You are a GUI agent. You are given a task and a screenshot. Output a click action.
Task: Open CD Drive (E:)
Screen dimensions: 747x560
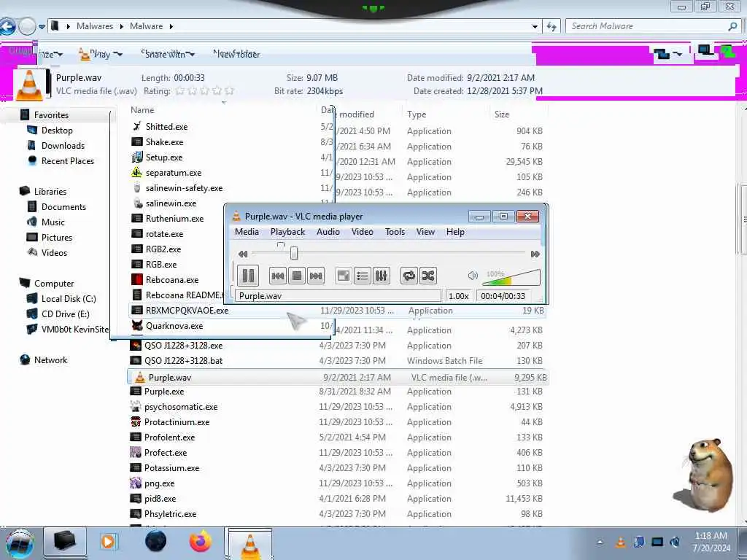(x=65, y=314)
